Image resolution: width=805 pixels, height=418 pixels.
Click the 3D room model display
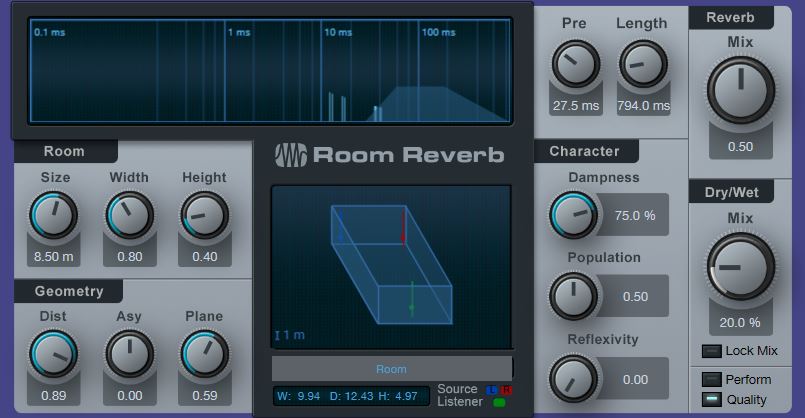pyautogui.click(x=391, y=266)
